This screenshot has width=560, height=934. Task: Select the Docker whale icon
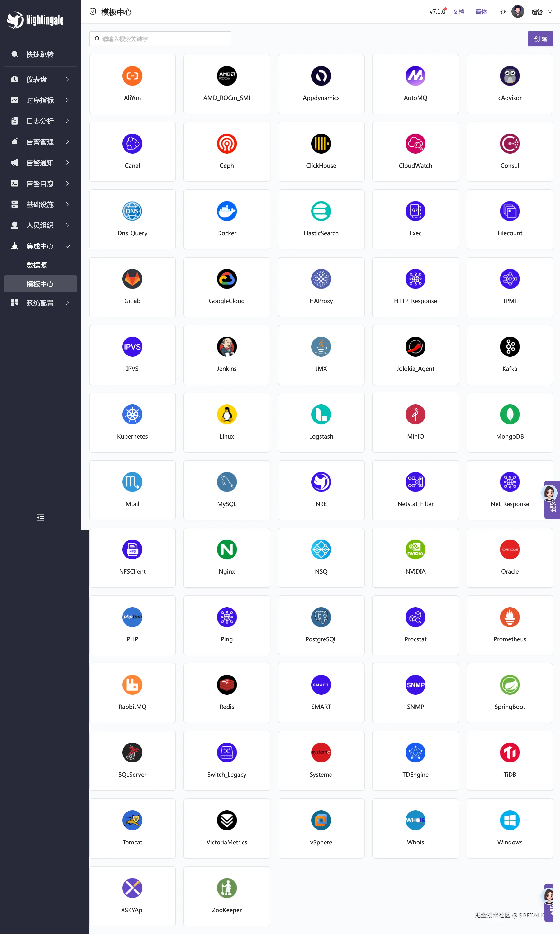click(226, 211)
